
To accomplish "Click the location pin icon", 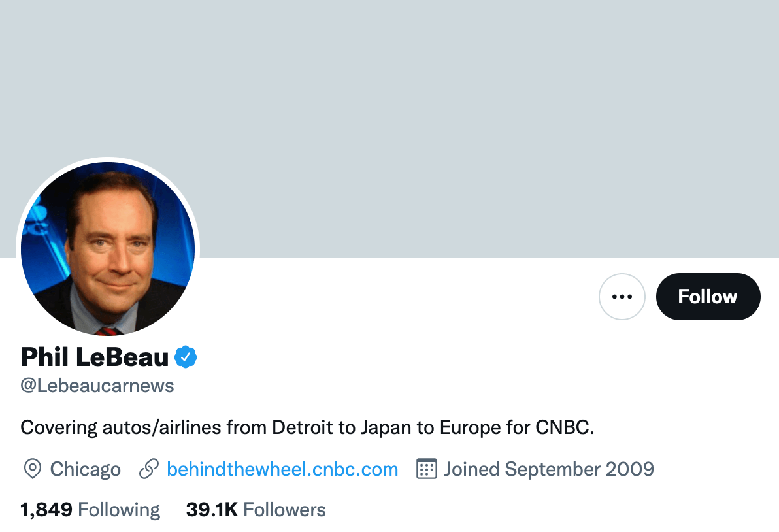I will pyautogui.click(x=32, y=469).
